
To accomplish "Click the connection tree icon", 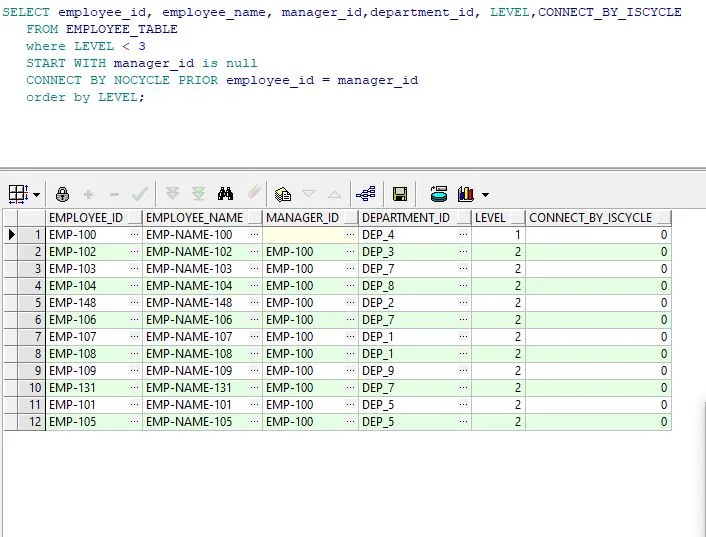I will click(365, 193).
